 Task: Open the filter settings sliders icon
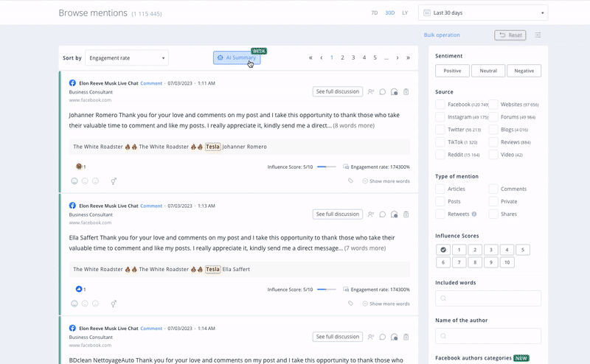538,35
